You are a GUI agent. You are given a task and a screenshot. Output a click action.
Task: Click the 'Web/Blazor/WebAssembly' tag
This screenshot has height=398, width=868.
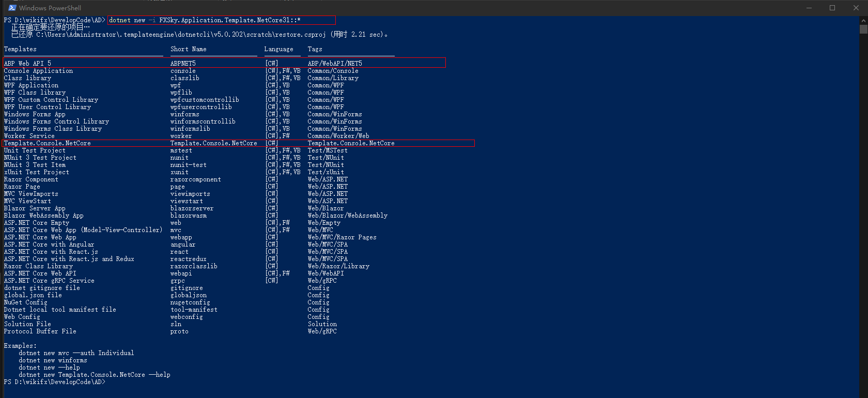coord(347,216)
